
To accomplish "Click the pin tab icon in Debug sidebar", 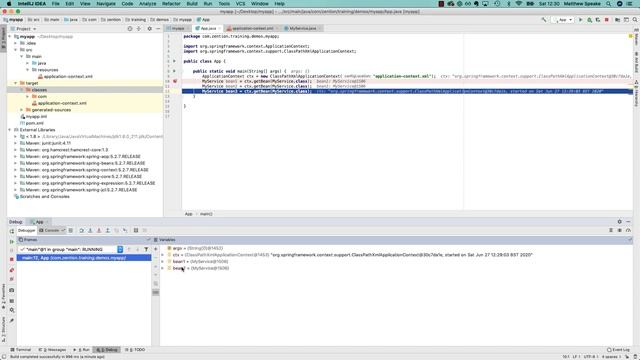I will click(x=12, y=321).
